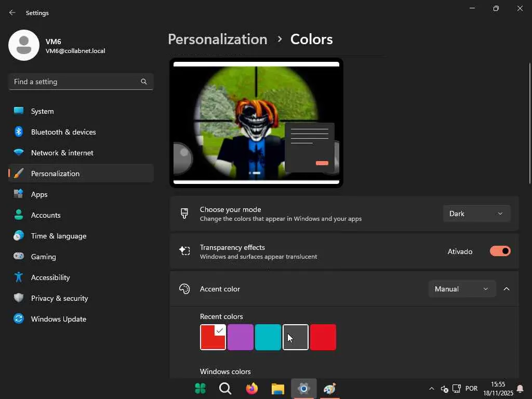The height and width of the screenshot is (399, 532).
Task: Click the vertical scrollbar of the page
Action: (x=530, y=124)
